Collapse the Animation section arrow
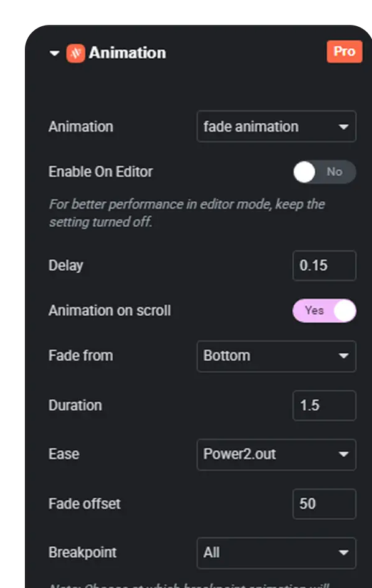The image size is (372, 588). [54, 53]
